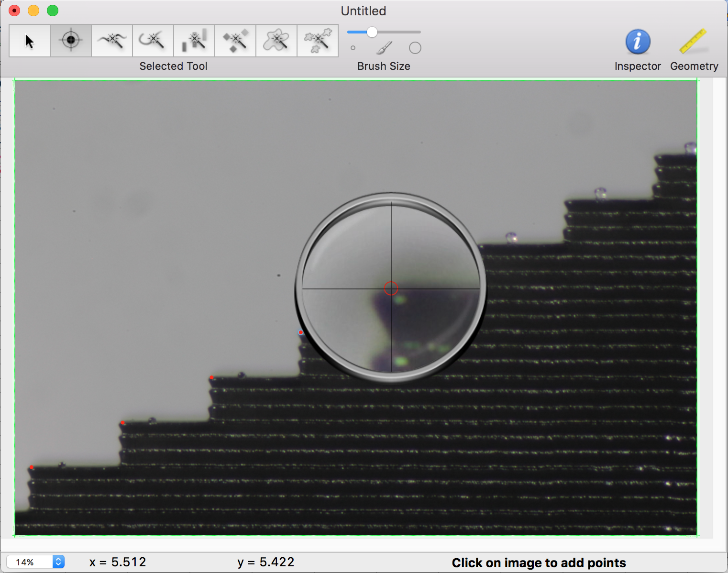
Task: Select the crosshair point-picking tool
Action: [71, 41]
